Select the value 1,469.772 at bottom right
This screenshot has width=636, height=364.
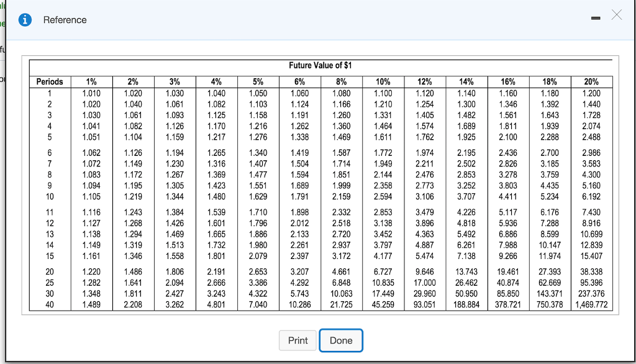click(591, 304)
